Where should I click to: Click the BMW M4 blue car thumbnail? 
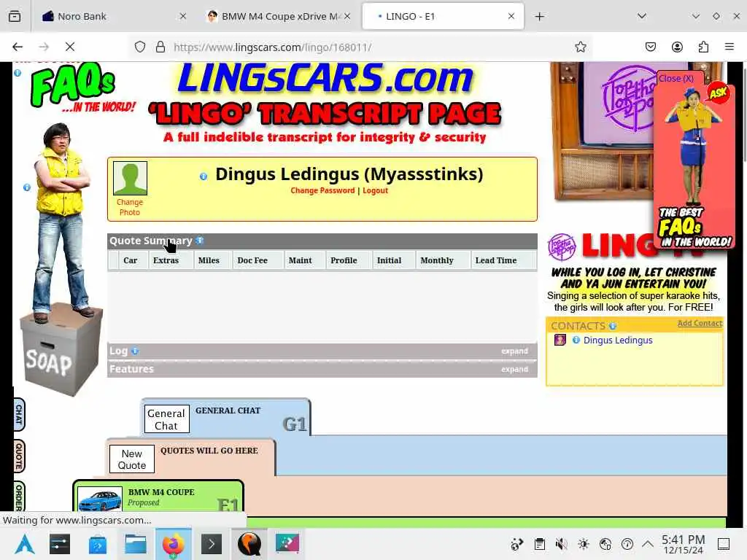tap(99, 499)
